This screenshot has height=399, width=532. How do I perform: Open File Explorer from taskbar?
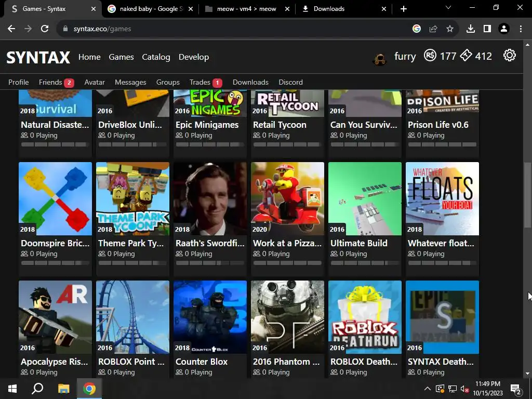coord(63,389)
